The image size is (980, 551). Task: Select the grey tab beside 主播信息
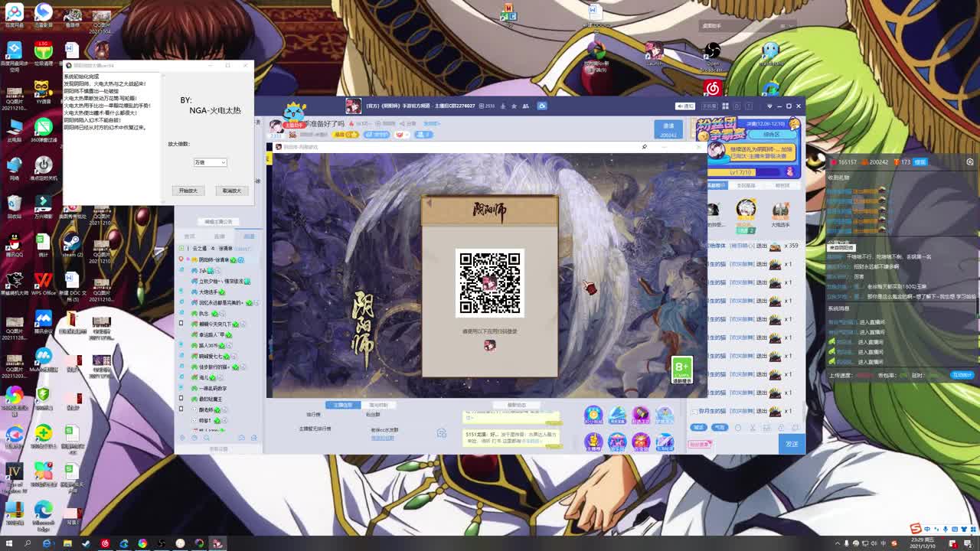(x=378, y=405)
